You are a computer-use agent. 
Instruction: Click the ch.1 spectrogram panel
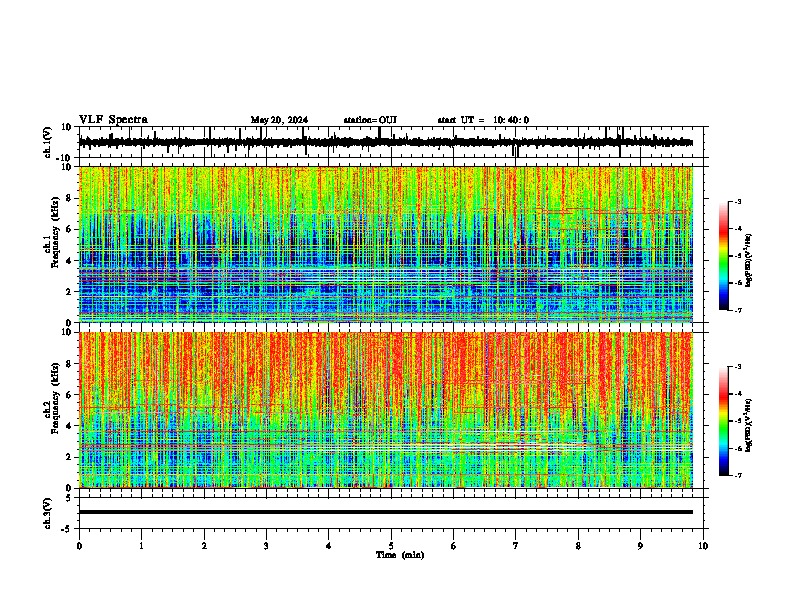[x=386, y=244]
